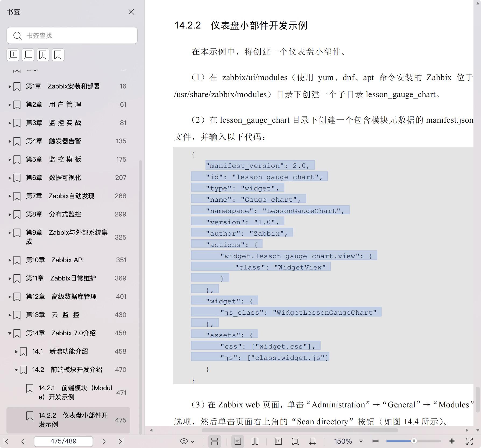Expand 第4章 触发器告警 bookmark
Viewport: 481px width, 448px height.
pyautogui.click(x=10, y=141)
